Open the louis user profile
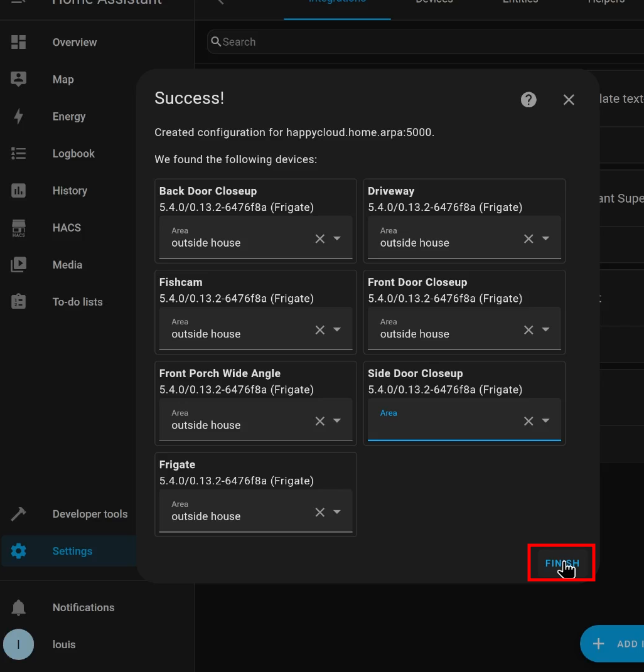Screen dimensions: 644x672 click(64, 644)
